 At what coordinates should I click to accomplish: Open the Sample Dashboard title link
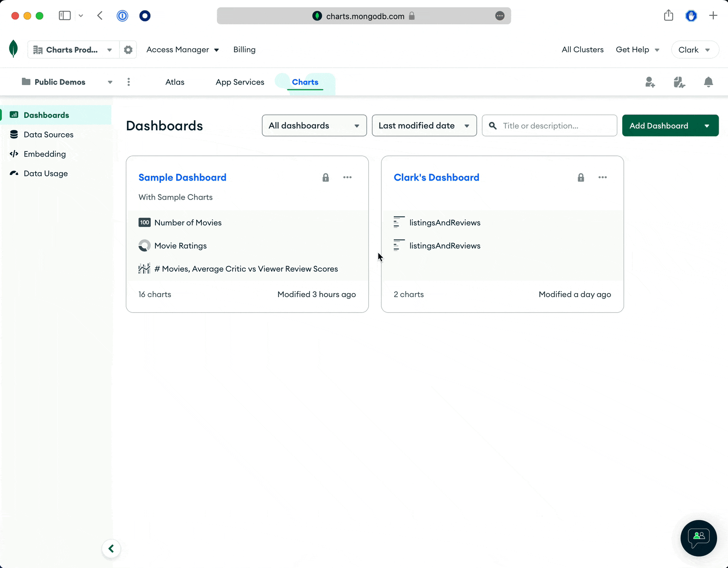click(x=182, y=177)
